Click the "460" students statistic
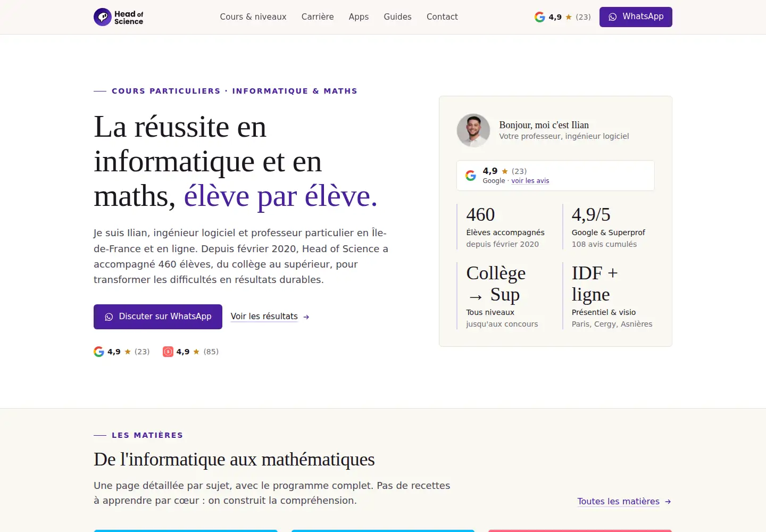This screenshot has width=766, height=532. [481, 214]
